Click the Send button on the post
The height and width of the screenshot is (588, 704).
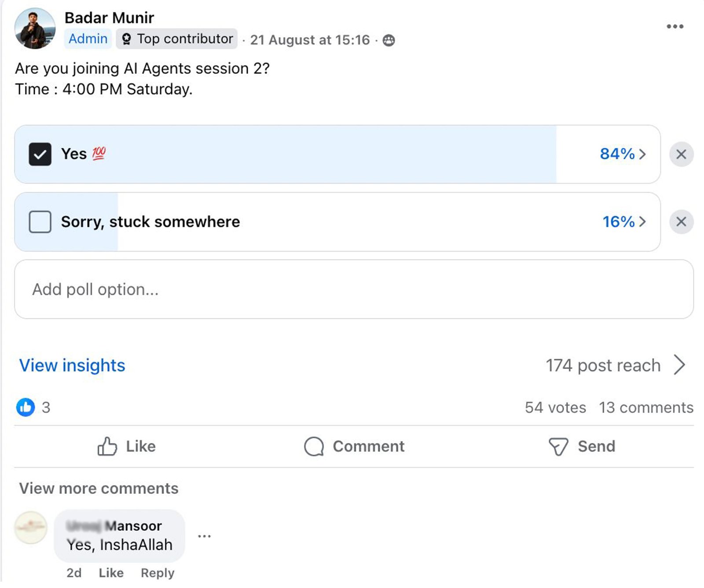coord(582,446)
